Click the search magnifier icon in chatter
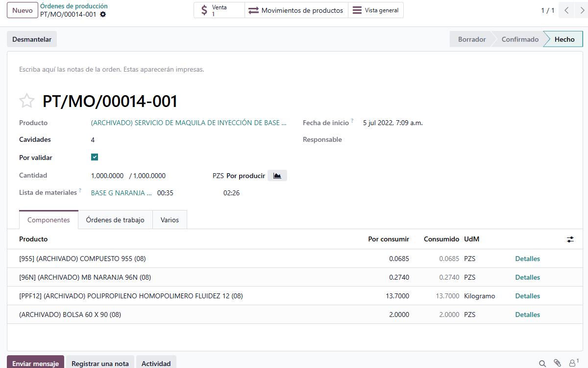 click(x=542, y=364)
